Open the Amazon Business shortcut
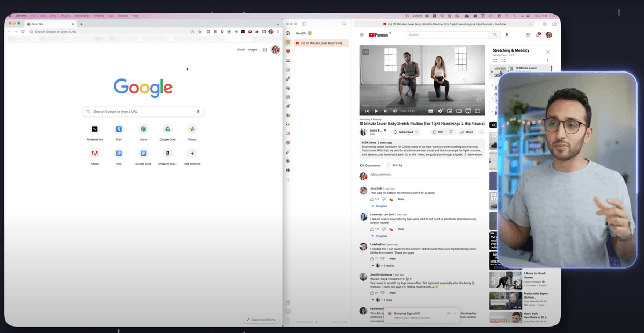 [167, 156]
